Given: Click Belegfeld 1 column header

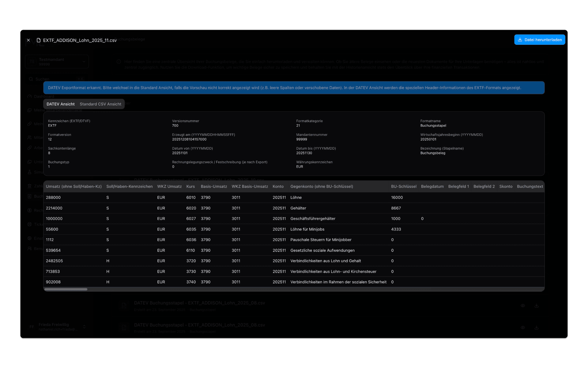Looking at the screenshot, I should coord(458,186).
